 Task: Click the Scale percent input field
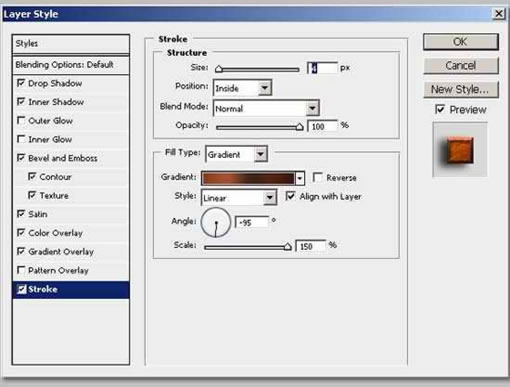click(x=311, y=246)
